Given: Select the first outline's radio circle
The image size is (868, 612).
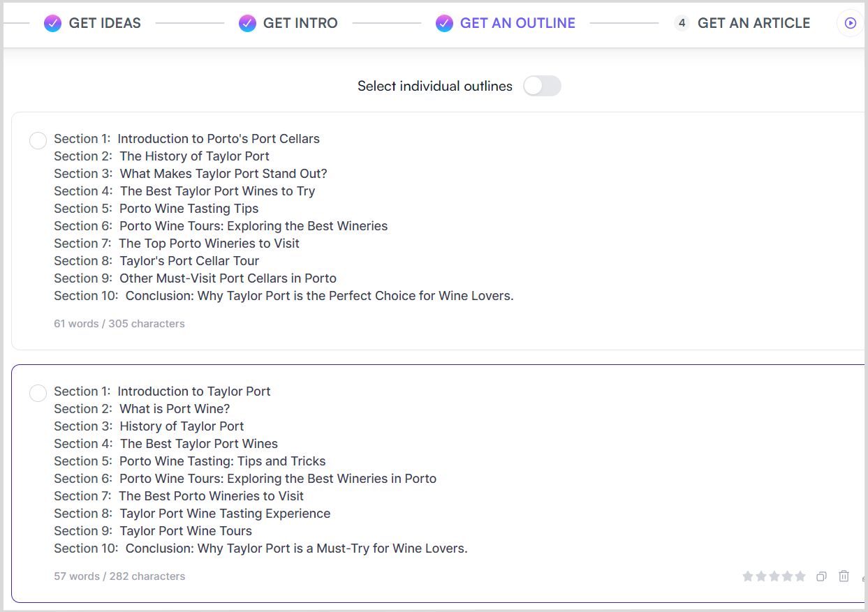Looking at the screenshot, I should pos(38,140).
